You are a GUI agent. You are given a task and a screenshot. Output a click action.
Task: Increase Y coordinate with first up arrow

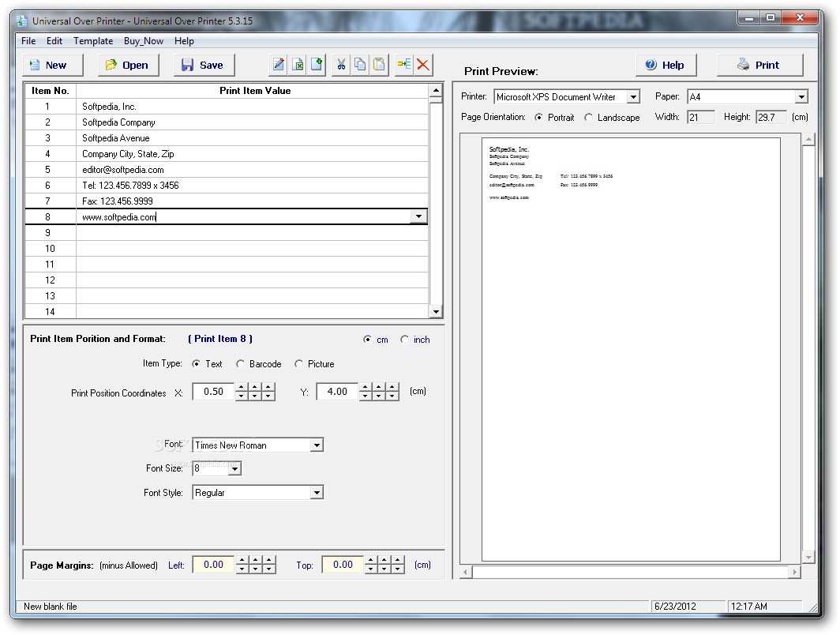(366, 387)
